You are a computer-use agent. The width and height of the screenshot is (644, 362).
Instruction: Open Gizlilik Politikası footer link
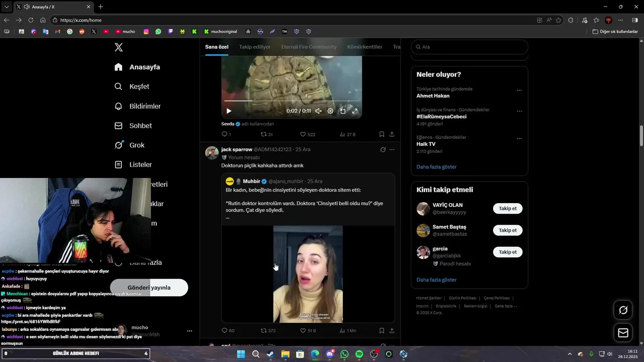462,298
